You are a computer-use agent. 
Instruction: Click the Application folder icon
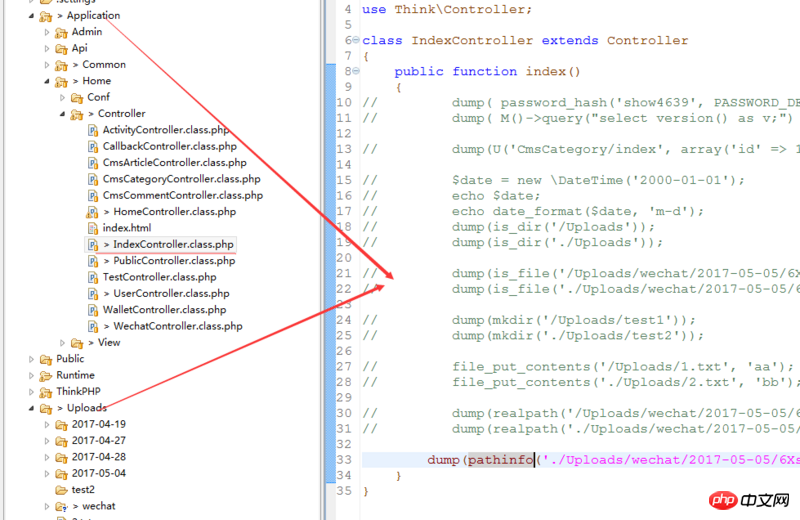[46, 16]
